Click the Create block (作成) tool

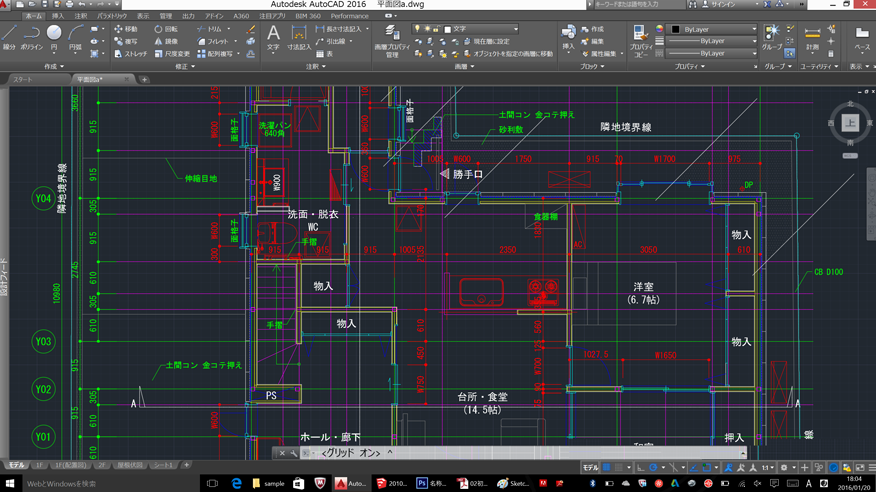pyautogui.click(x=593, y=29)
